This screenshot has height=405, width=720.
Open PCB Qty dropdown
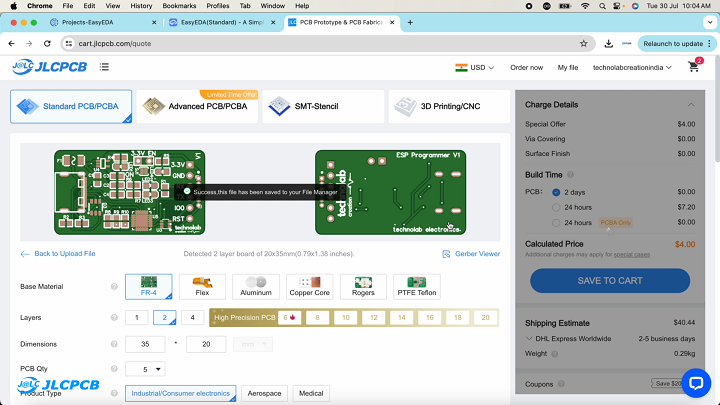(x=145, y=369)
